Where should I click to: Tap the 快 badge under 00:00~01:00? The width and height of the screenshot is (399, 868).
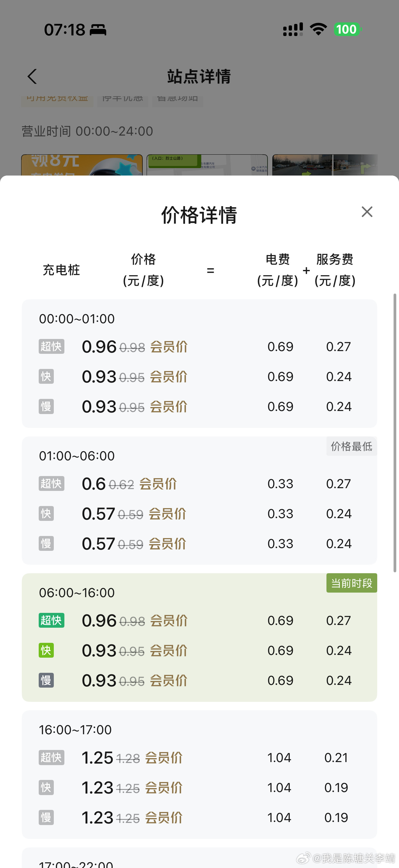(46, 376)
